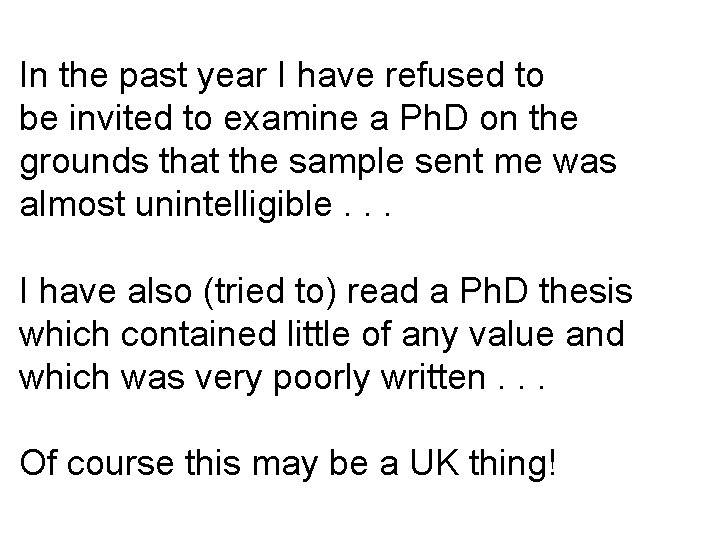Click the word "grounds" in the text
The width and height of the screenshot is (720, 540).
pyautogui.click(x=84, y=163)
